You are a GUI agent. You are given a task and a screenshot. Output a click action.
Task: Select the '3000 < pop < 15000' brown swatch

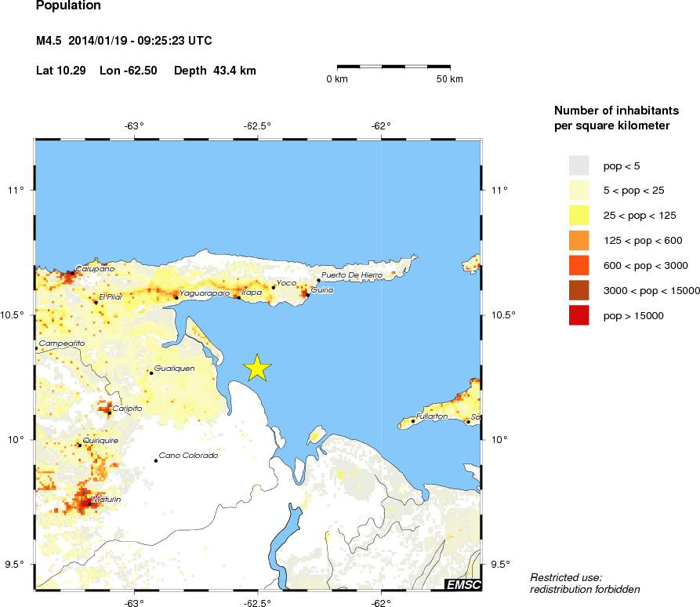click(578, 290)
